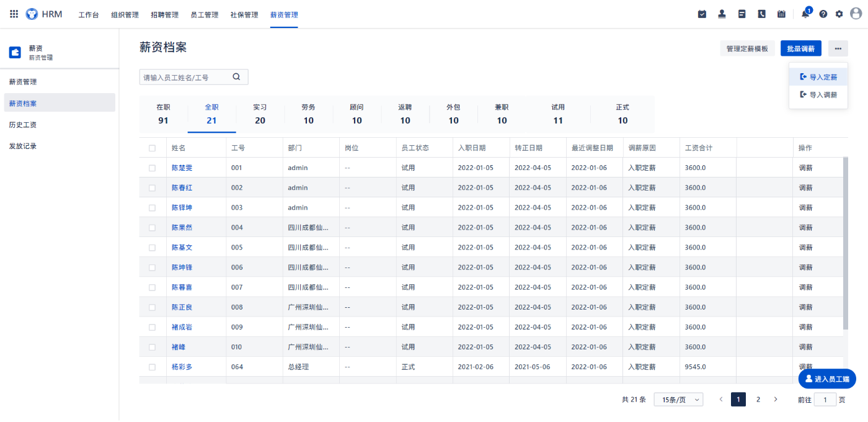Filter by the 外包 10 tab
The height and width of the screenshot is (422, 868).
pyautogui.click(x=454, y=114)
